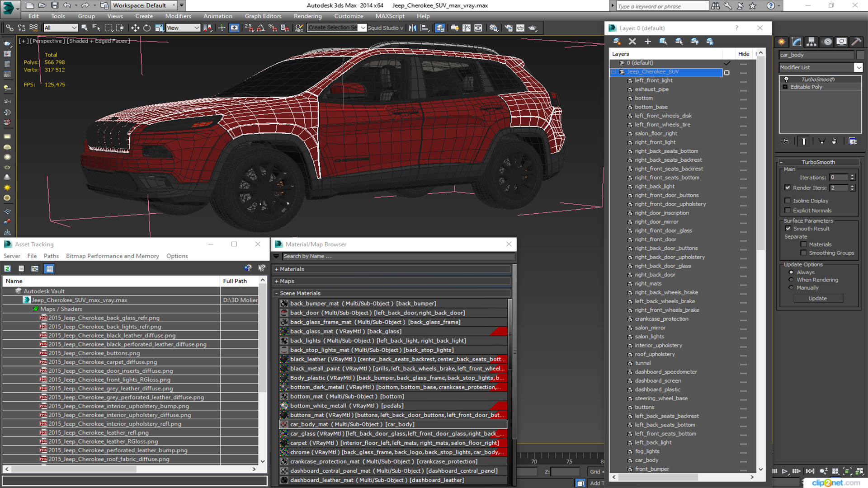Image resolution: width=868 pixels, height=488 pixels.
Task: Click the Undo arrow icon
Action: pyautogui.click(x=67, y=5)
